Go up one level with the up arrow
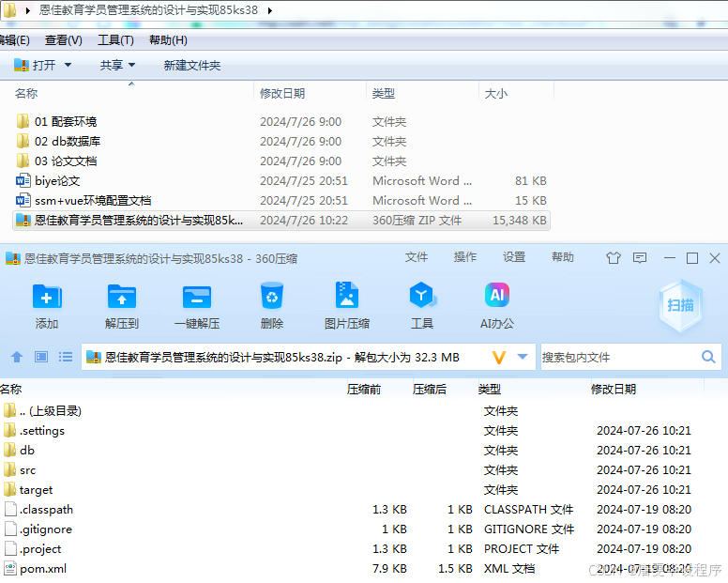 coord(17,357)
